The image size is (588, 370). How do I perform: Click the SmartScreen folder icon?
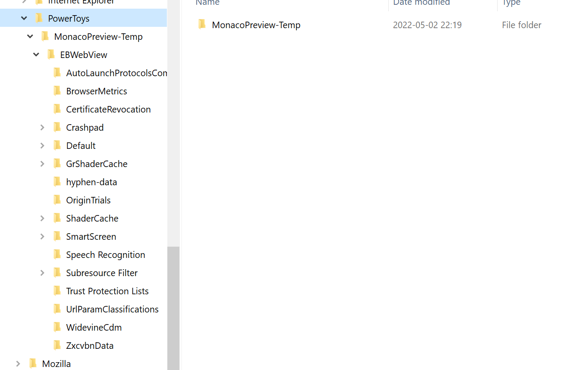[x=57, y=236]
